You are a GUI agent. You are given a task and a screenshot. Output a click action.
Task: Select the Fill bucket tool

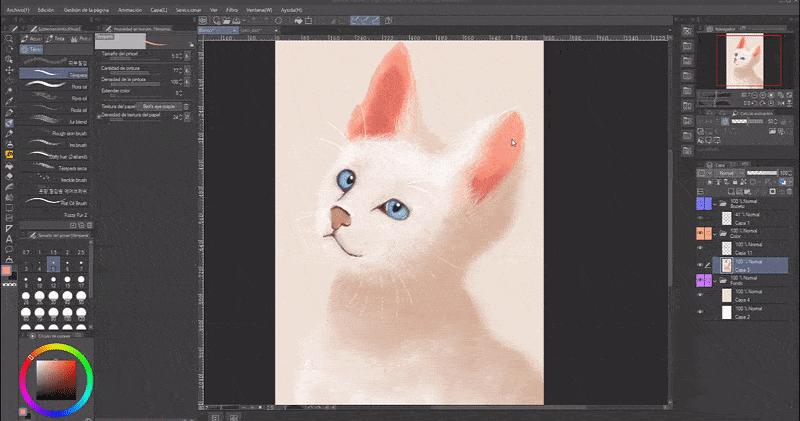pos(9,166)
